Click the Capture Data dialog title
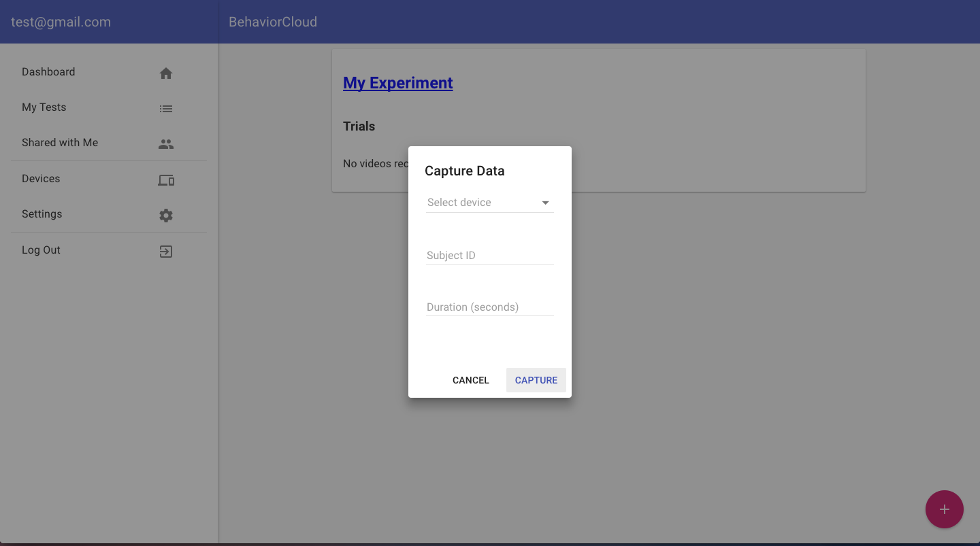The width and height of the screenshot is (980, 546). coord(465,171)
